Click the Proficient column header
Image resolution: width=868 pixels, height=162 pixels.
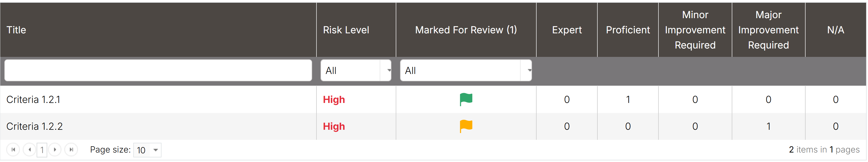(x=628, y=30)
